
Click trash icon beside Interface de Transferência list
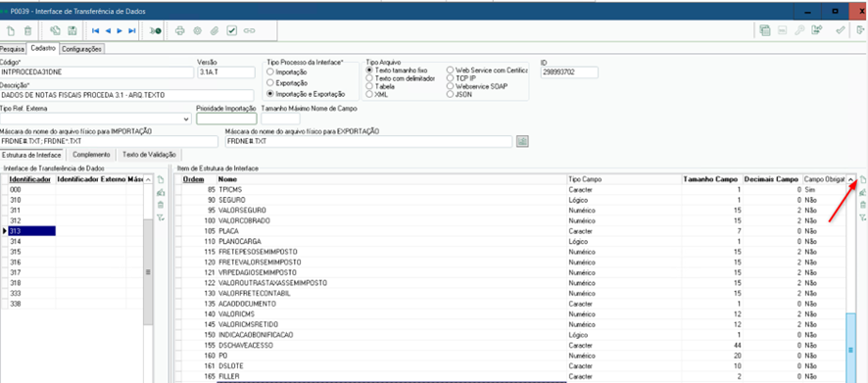tap(161, 205)
